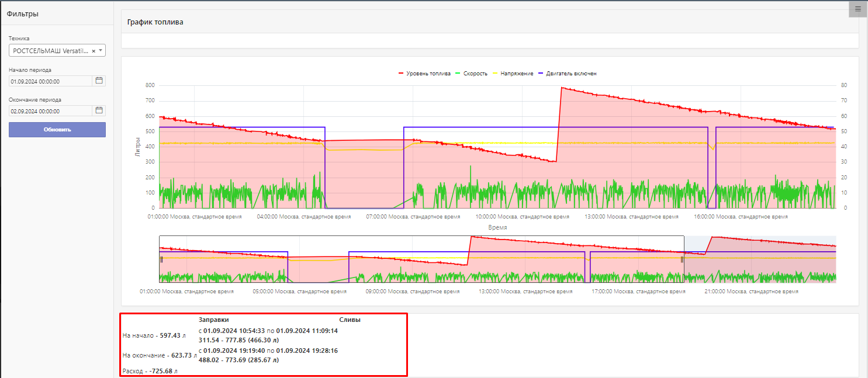Select the Сливы column heading
868x378 pixels.
[x=350, y=320]
